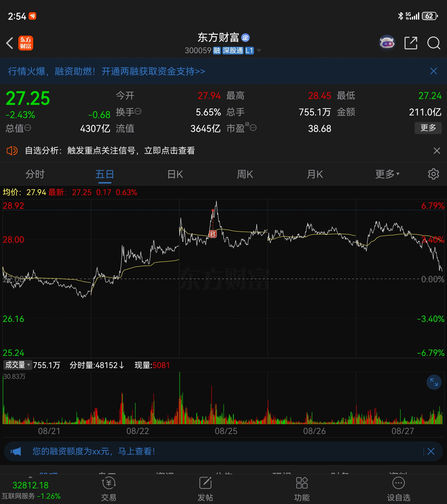This screenshot has height=504, width=447.
Task: Tap the 深股通 tag
Action: click(x=233, y=51)
